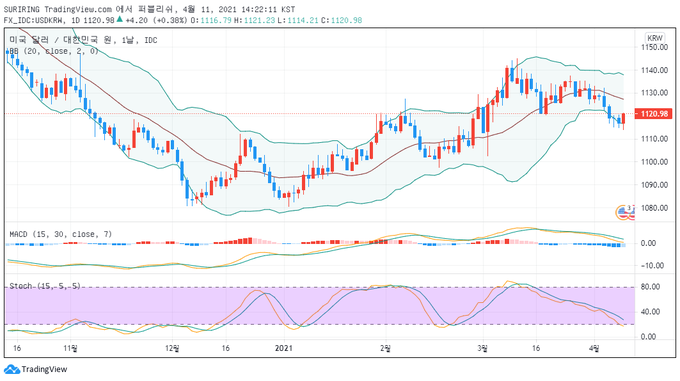Select the +4.20 (+0.38%) change value
The width and height of the screenshot is (680, 381).
(x=156, y=20)
